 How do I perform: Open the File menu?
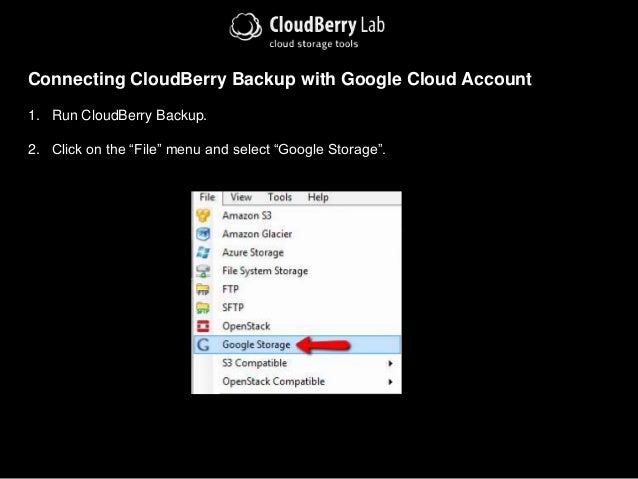coord(207,197)
